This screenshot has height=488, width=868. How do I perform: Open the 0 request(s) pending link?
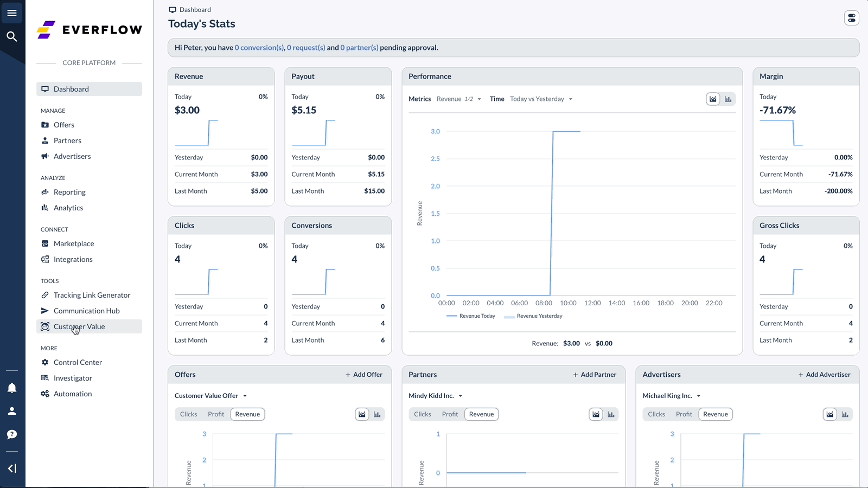point(306,48)
